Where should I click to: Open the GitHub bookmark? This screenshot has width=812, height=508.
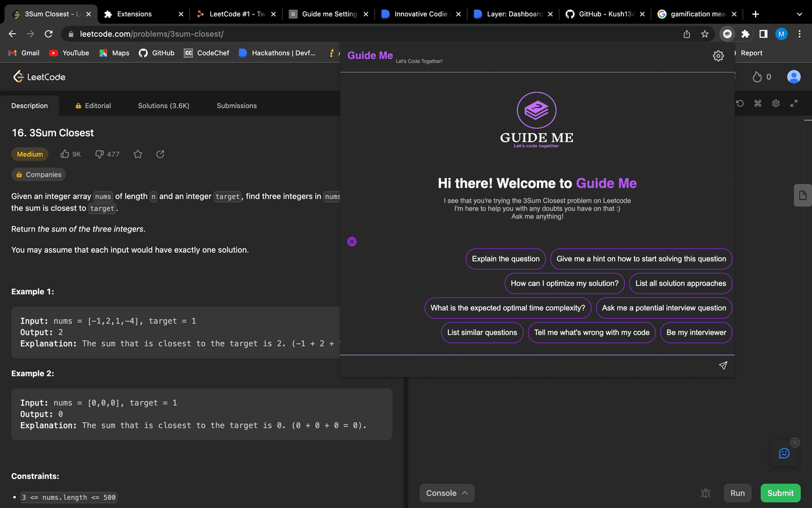157,53
